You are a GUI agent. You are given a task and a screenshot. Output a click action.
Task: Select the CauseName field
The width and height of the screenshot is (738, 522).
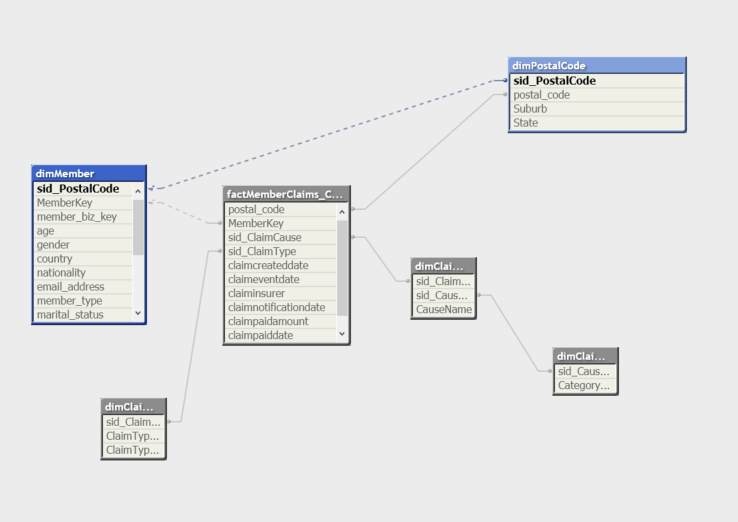point(442,310)
